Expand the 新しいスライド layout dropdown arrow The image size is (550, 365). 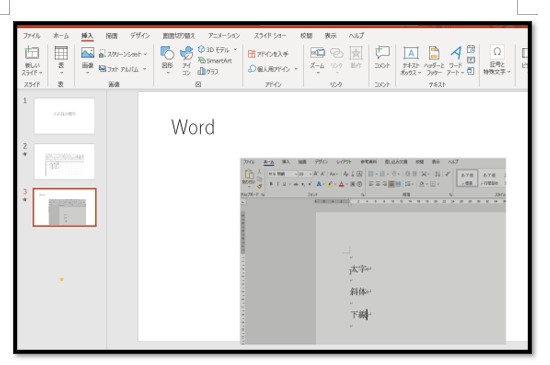tap(41, 73)
